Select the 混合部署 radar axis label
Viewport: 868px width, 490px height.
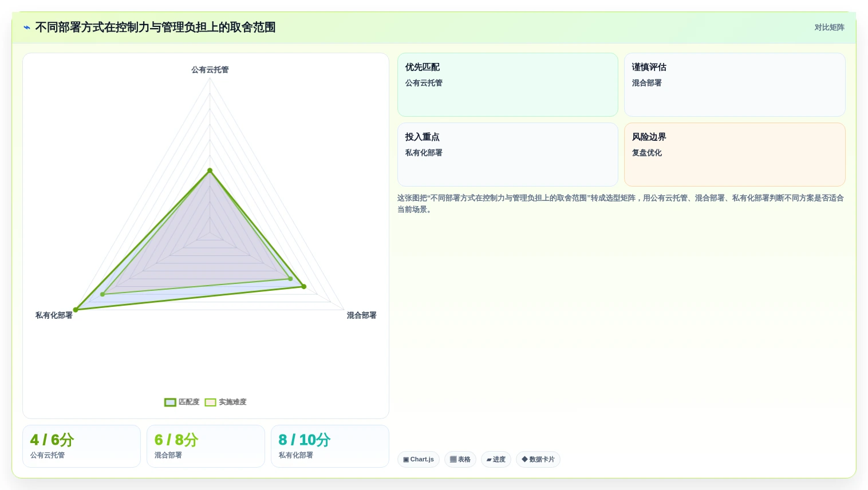[x=362, y=315]
